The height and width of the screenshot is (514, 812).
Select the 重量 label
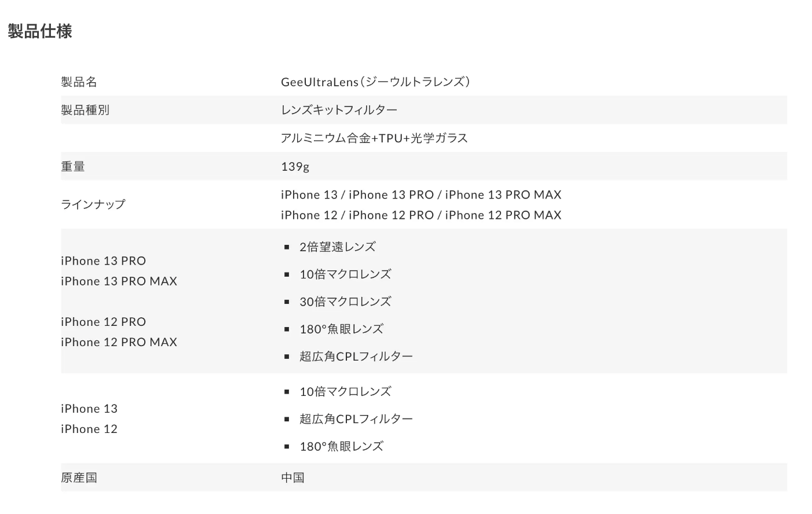(73, 167)
